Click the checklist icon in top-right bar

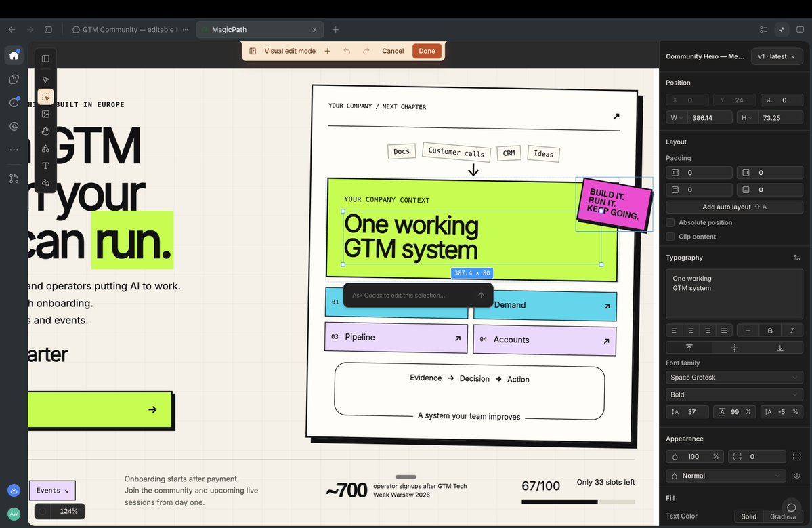click(x=763, y=30)
